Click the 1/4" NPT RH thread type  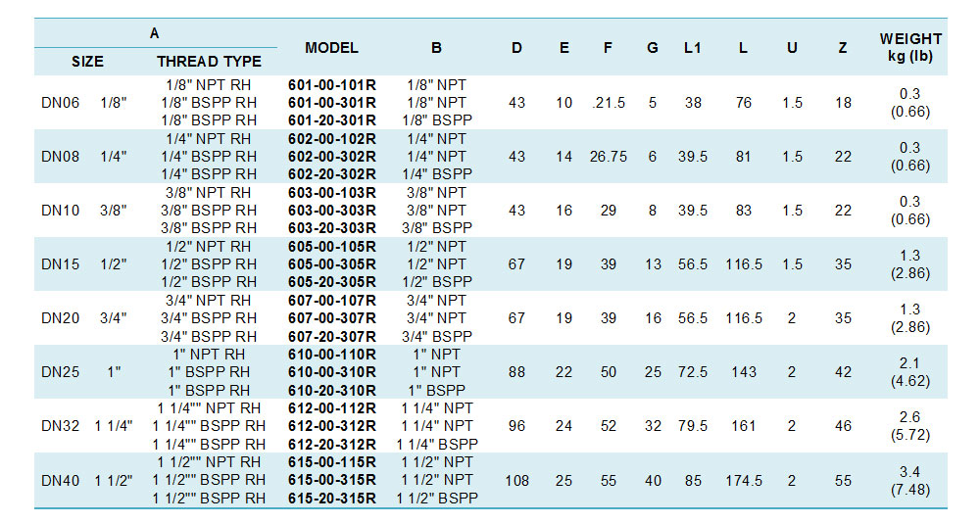point(209,139)
